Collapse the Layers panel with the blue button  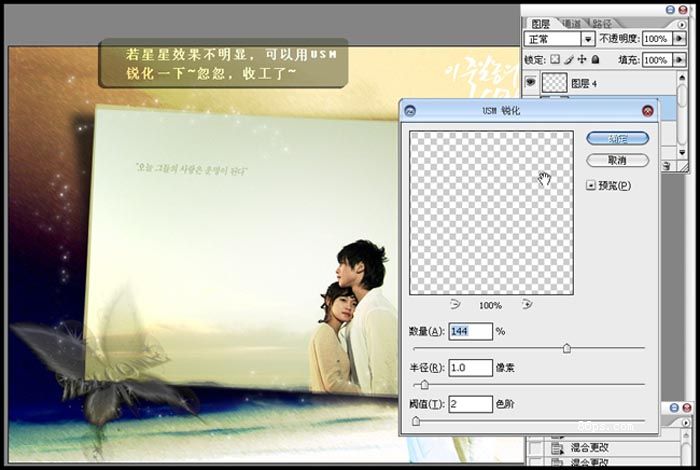(670, 9)
